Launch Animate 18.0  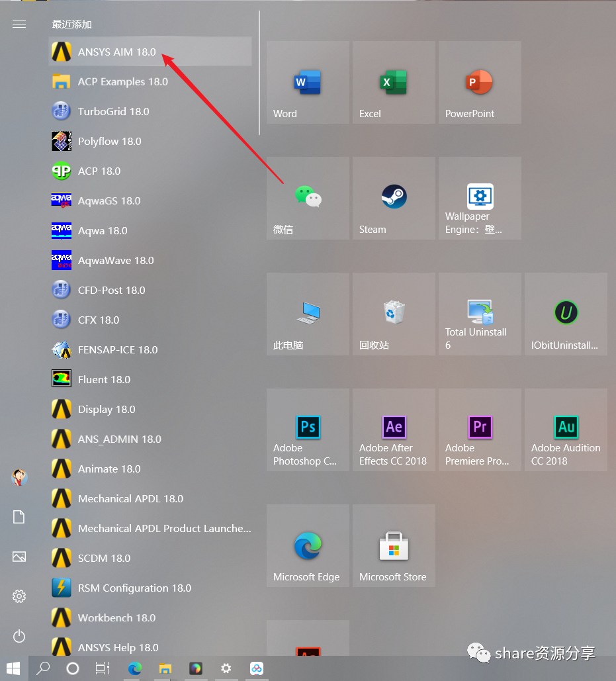(150, 469)
